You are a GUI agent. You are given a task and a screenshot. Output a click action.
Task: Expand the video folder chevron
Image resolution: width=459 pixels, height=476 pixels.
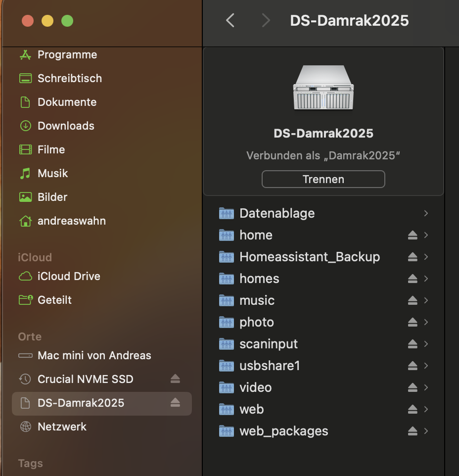(x=426, y=387)
